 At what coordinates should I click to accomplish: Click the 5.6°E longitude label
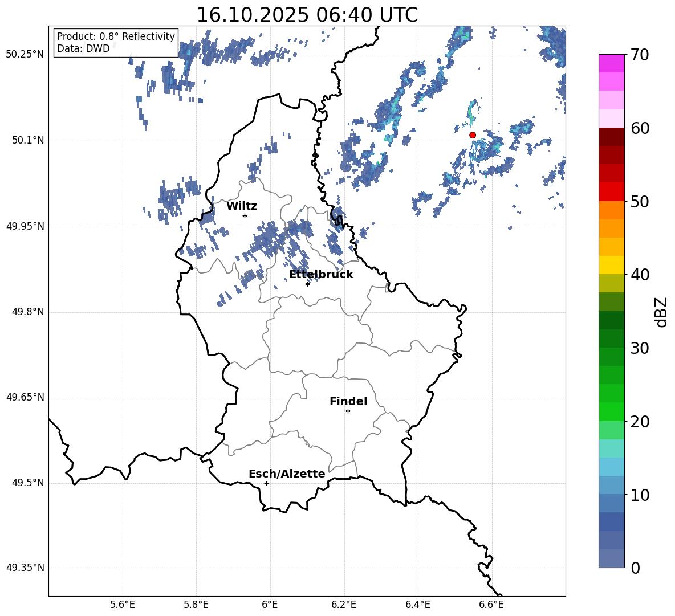tap(123, 605)
